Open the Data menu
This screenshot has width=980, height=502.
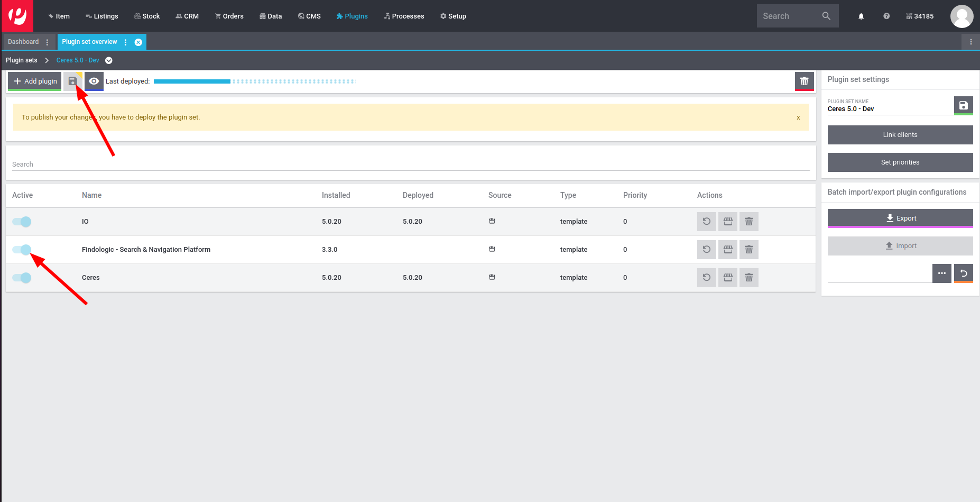pos(271,16)
